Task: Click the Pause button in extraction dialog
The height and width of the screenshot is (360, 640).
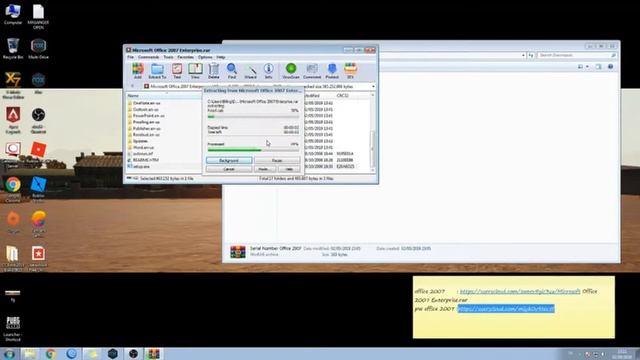Action: (x=277, y=160)
